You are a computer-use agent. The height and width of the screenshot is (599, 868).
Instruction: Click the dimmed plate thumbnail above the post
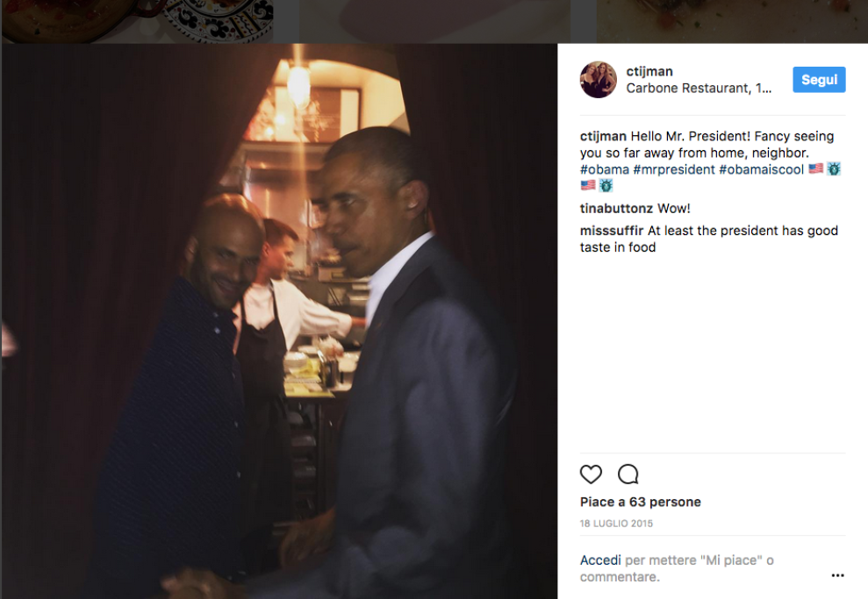point(149,21)
